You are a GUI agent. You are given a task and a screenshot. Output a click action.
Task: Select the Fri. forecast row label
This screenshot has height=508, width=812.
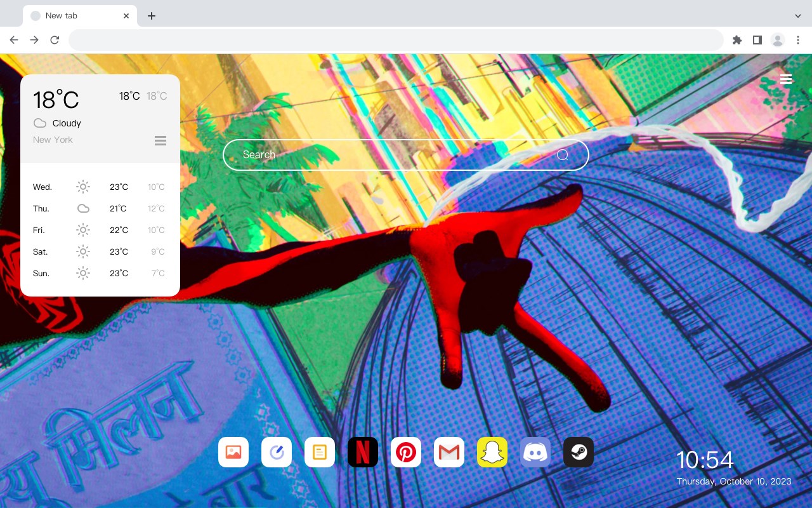coord(39,231)
